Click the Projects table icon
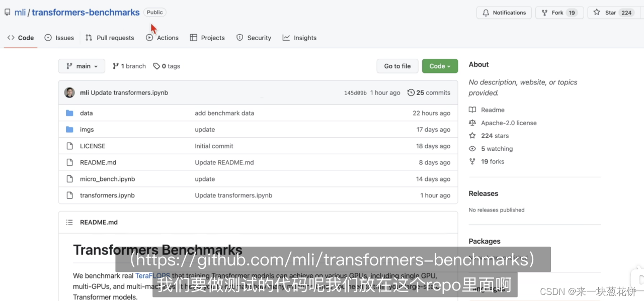644x301 pixels. point(194,38)
